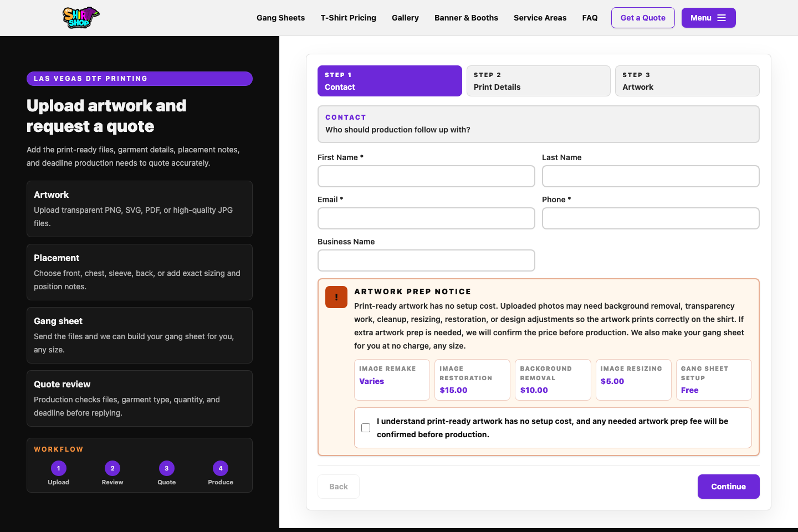
Task: Click the Get a Quote button
Action: pos(643,18)
